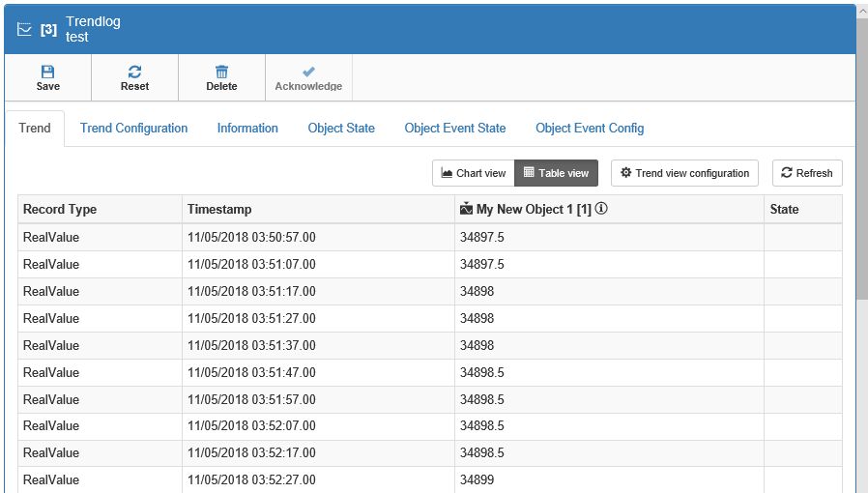868x493 pixels.
Task: Select the Table view toggle
Action: tap(556, 173)
